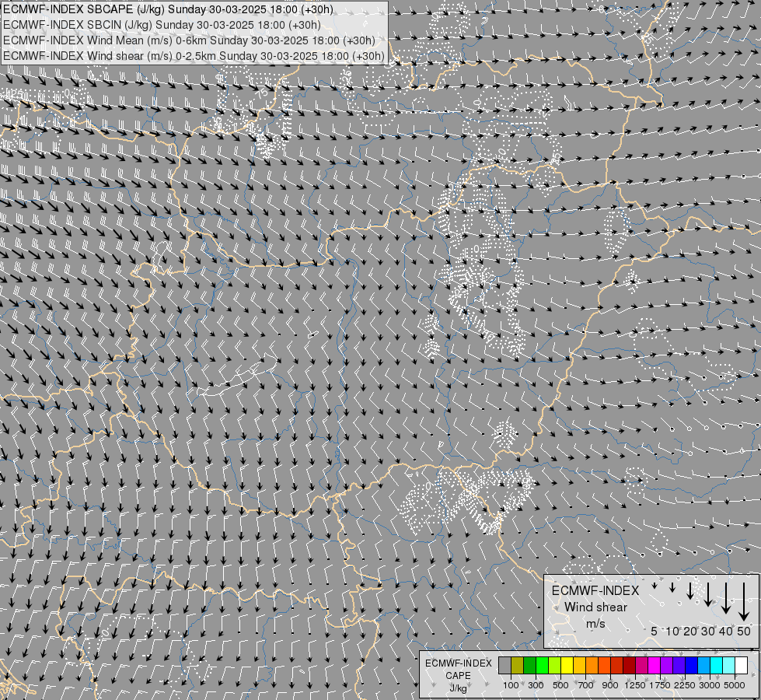Screen dimensions: 761x700
Task: Select the yellow CAPE swatch at 500
Action: point(567,665)
